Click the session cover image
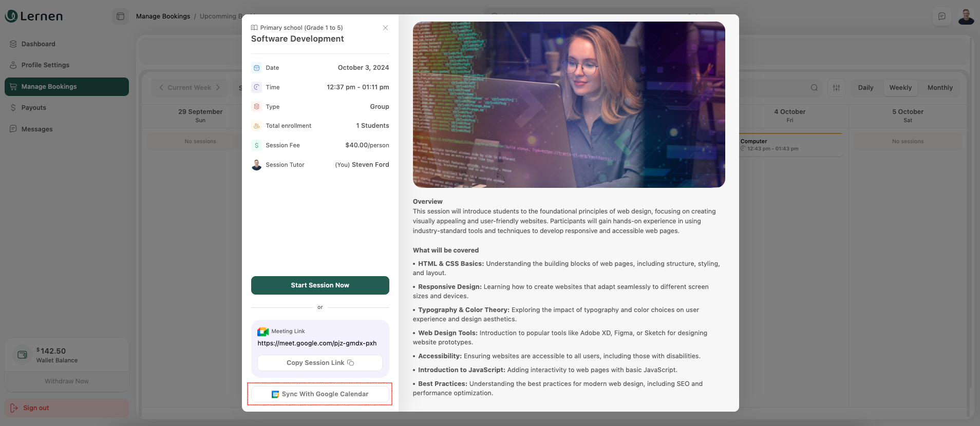The height and width of the screenshot is (426, 980). coord(569,105)
